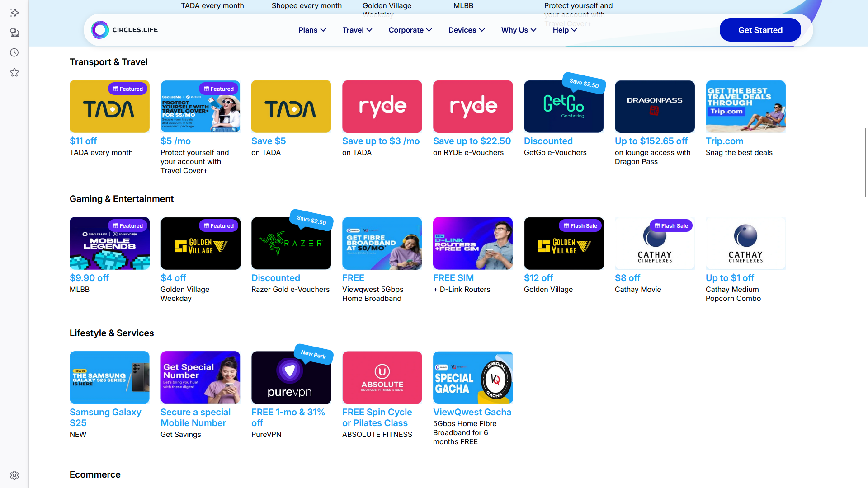This screenshot has width=868, height=488.
Task: Click the 'Razer Gold e-Vouchers' text
Action: [290, 290]
